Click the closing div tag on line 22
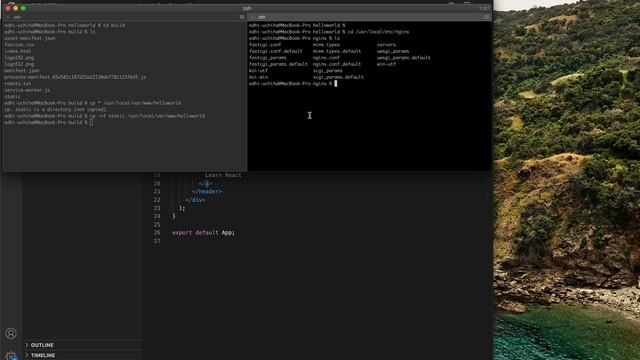Viewport: 640px width, 360px height. (x=196, y=200)
